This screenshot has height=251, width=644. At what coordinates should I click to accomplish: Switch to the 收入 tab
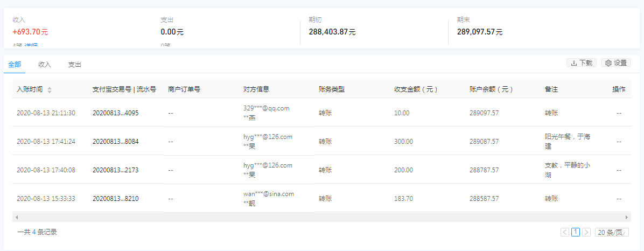45,65
